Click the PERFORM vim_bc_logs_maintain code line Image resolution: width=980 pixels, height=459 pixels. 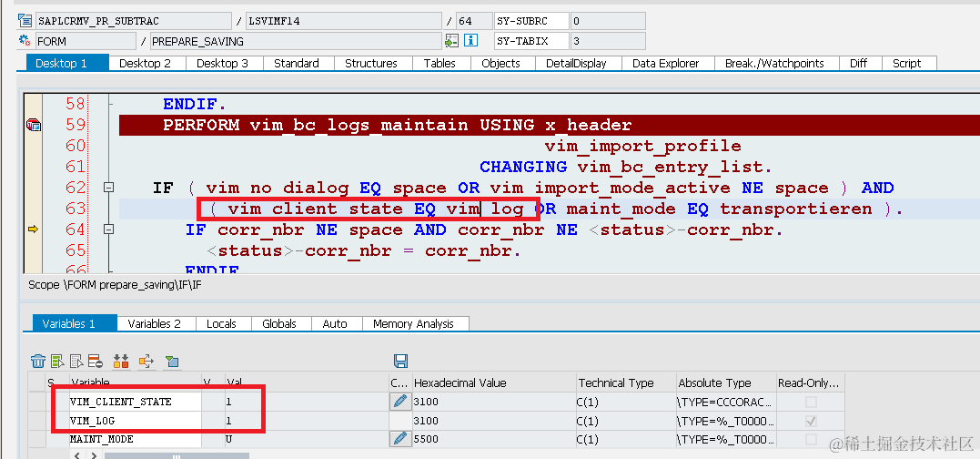pos(397,125)
